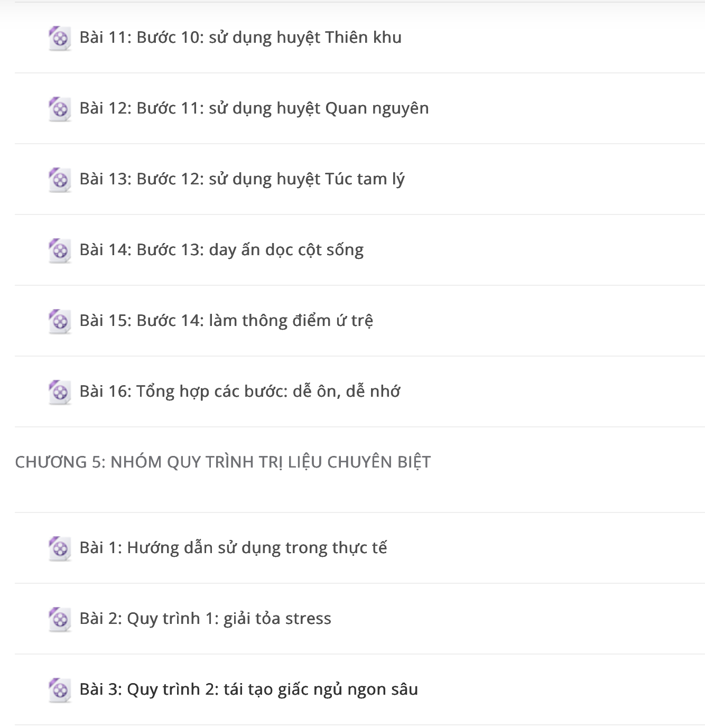705x728 pixels.
Task: Click video icon beside Bài 11 Thiên khu
Action: tap(60, 39)
